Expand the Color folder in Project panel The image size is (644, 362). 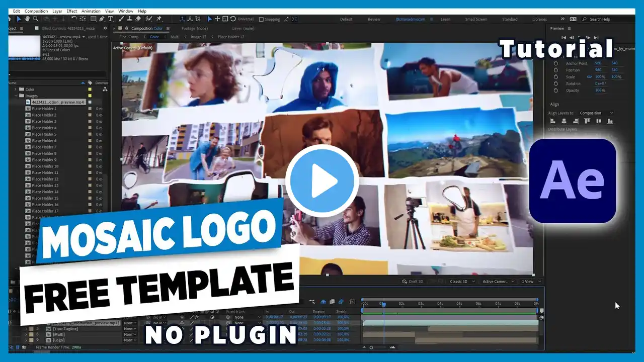tap(16, 89)
